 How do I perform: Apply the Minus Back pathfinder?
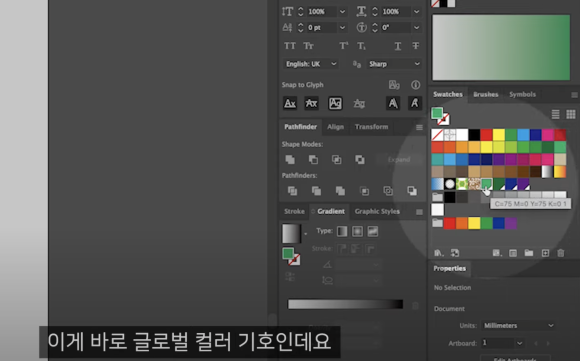[x=412, y=191]
